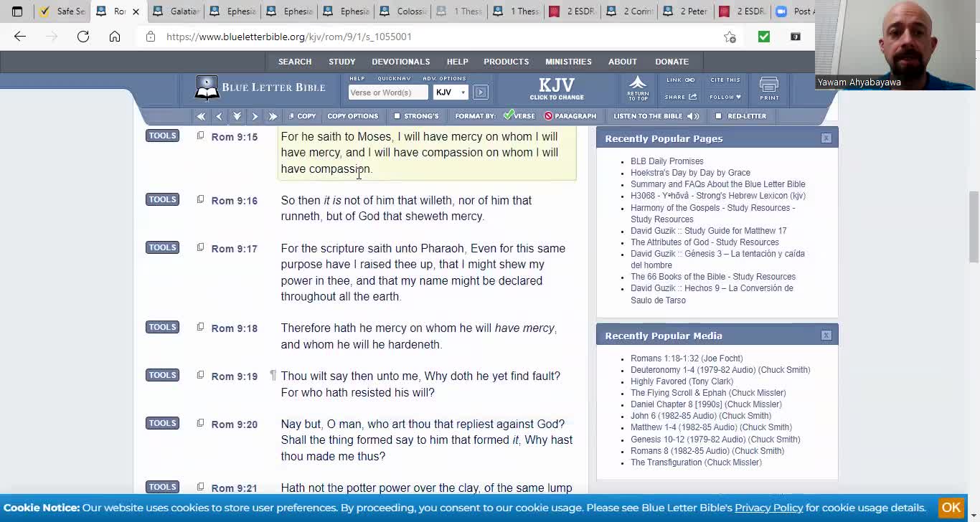The width and height of the screenshot is (980, 522).
Task: Click the Rom 9:20 verse reference link
Action: [x=234, y=424]
